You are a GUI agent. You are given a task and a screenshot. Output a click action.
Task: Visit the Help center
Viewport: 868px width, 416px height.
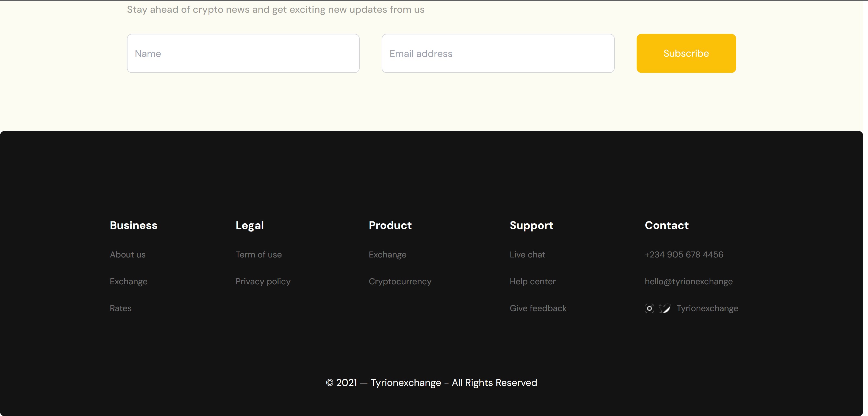click(x=532, y=281)
